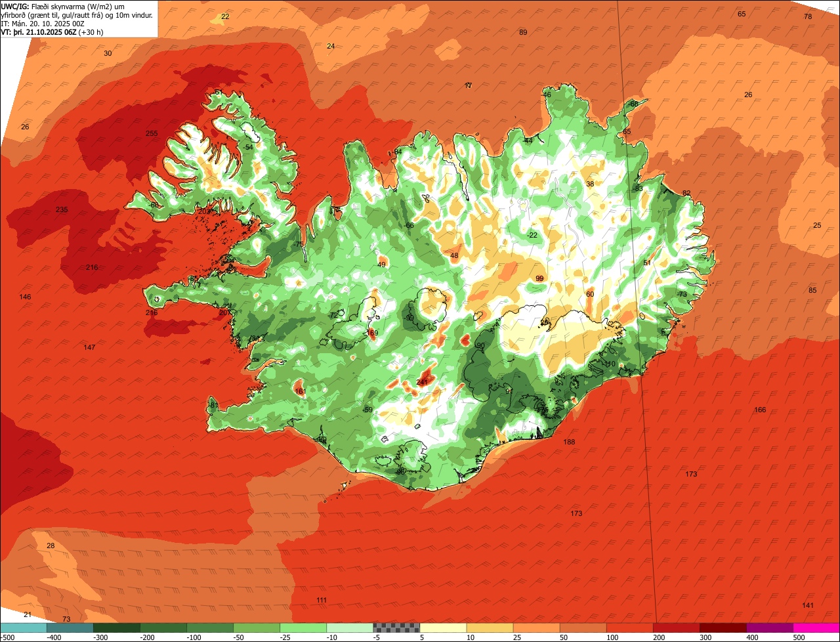This screenshot has height=642, width=840.
Task: Select the '49' value in northwest Iceland
Action: tap(381, 265)
